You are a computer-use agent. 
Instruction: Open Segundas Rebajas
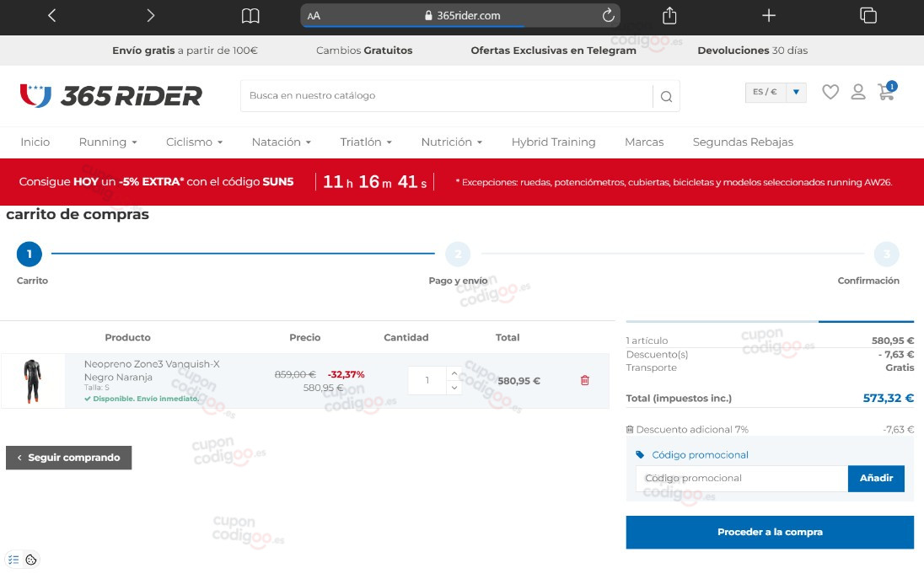(x=743, y=142)
